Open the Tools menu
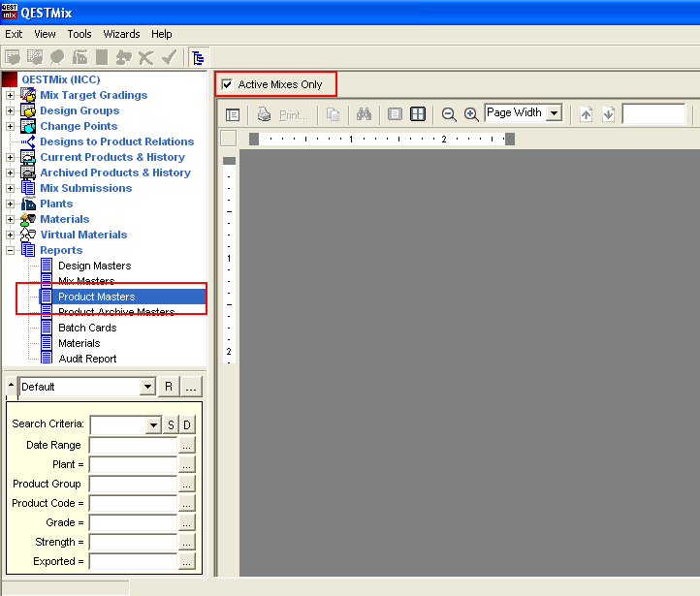 click(x=80, y=34)
